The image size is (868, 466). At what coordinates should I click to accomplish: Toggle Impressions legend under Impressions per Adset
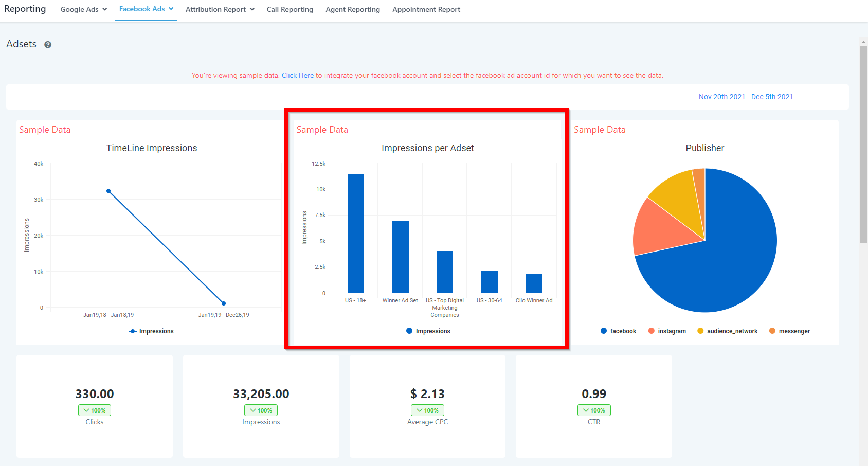coord(428,331)
